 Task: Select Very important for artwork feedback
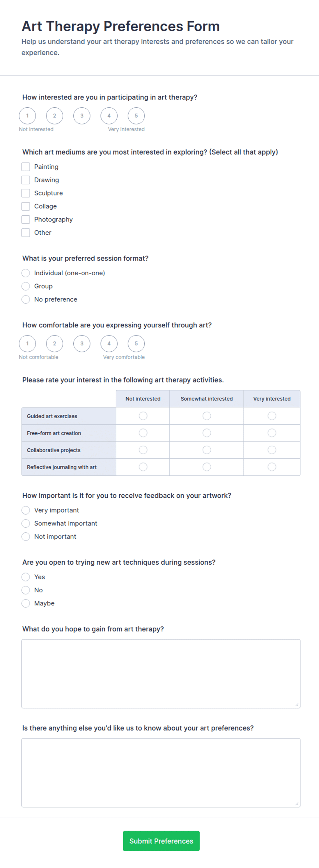point(26,510)
